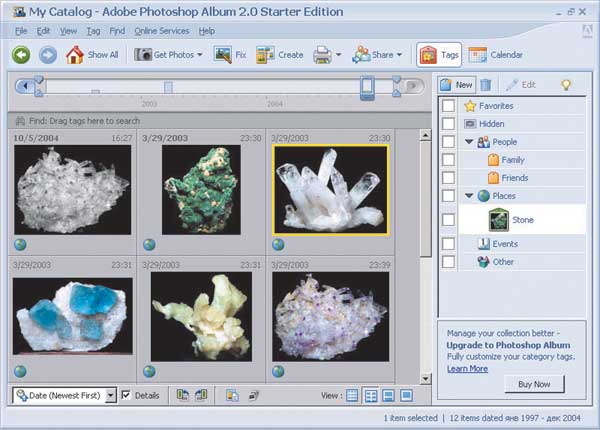Click the Get Photos camera icon

click(143, 55)
